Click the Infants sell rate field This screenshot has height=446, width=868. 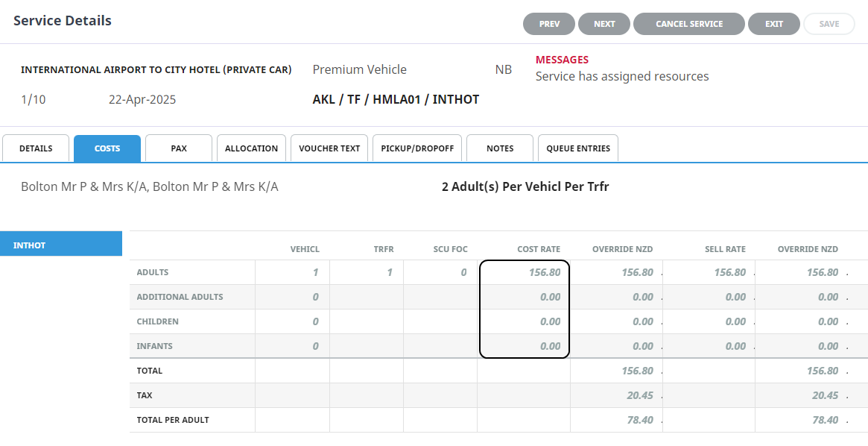click(709, 346)
